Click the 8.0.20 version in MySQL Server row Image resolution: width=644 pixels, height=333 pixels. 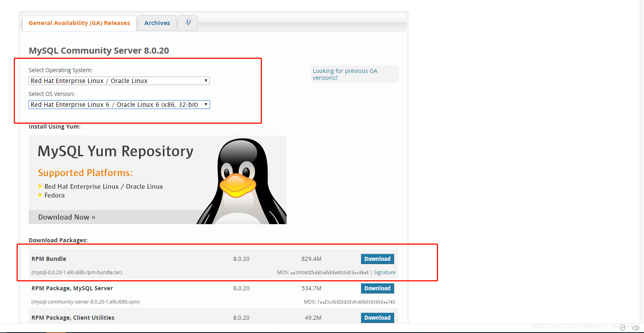click(x=241, y=288)
